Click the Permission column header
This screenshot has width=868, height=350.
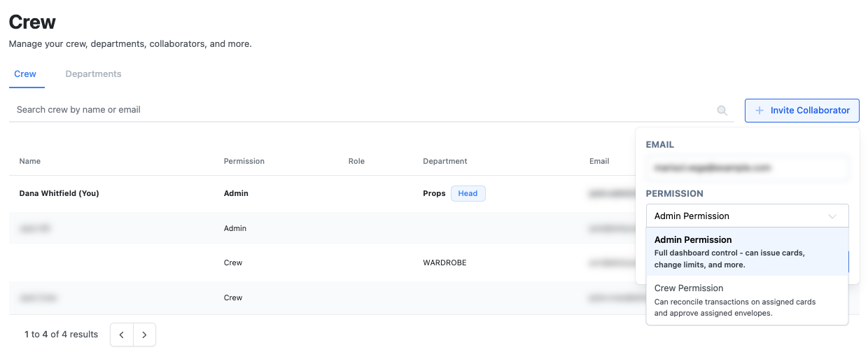click(x=244, y=161)
